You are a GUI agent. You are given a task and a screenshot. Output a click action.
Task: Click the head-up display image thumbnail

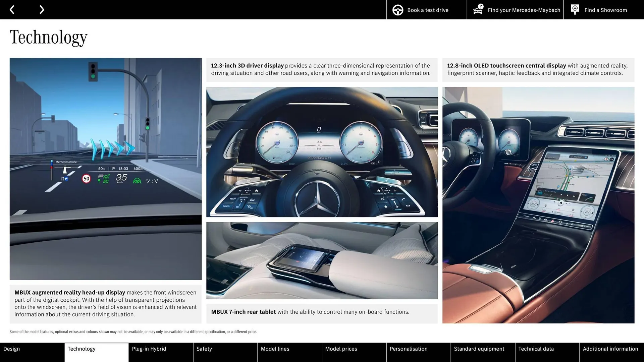pos(106,169)
